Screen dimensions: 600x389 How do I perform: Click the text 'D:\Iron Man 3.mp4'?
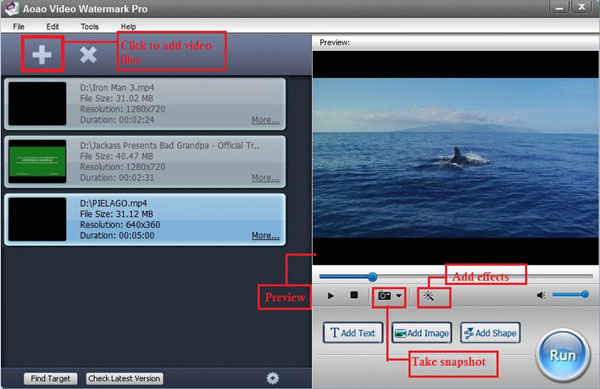tap(117, 88)
